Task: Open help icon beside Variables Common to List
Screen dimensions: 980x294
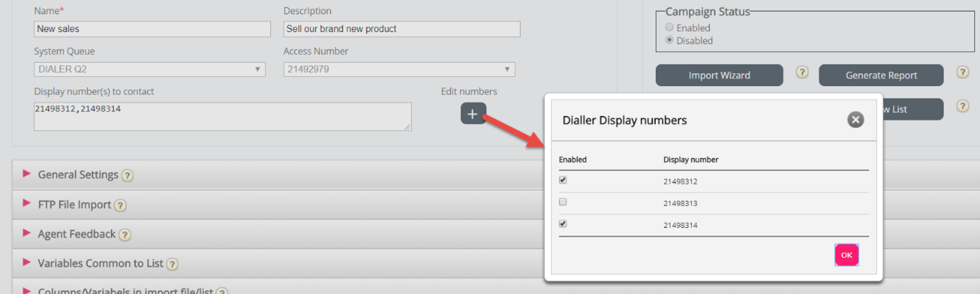Action: (172, 264)
